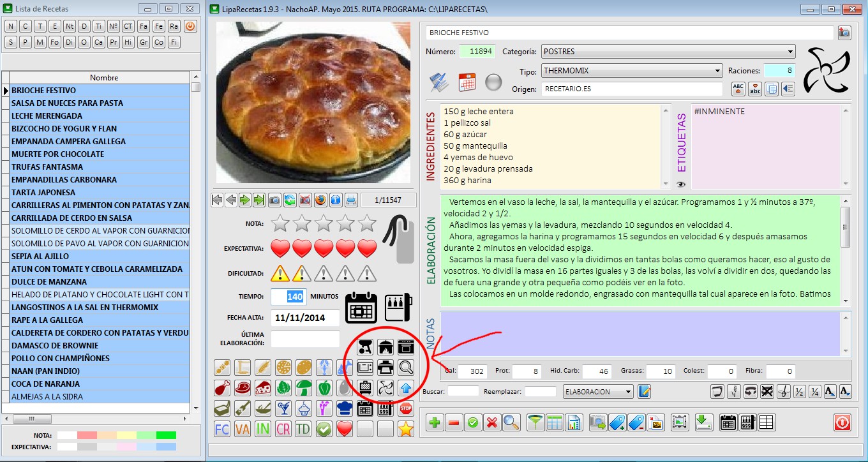The height and width of the screenshot is (462, 868).
Task: Select the Thermomix blade icon in grid
Action: (385, 388)
